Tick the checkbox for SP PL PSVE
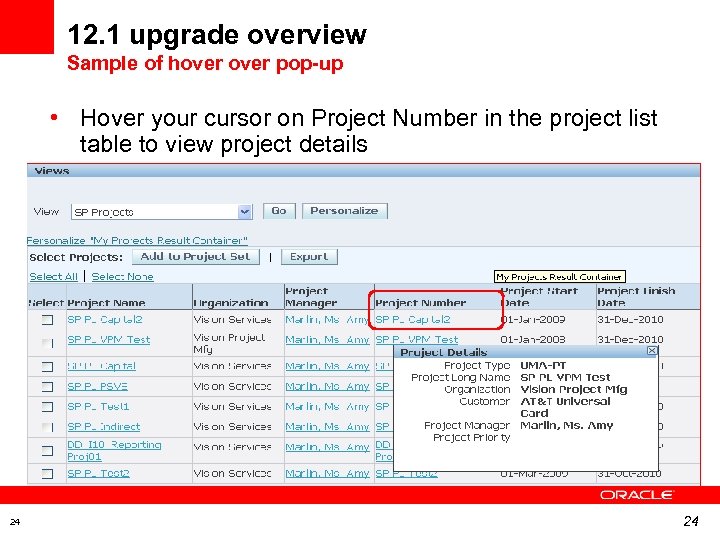This screenshot has height=540, width=720. (x=47, y=387)
